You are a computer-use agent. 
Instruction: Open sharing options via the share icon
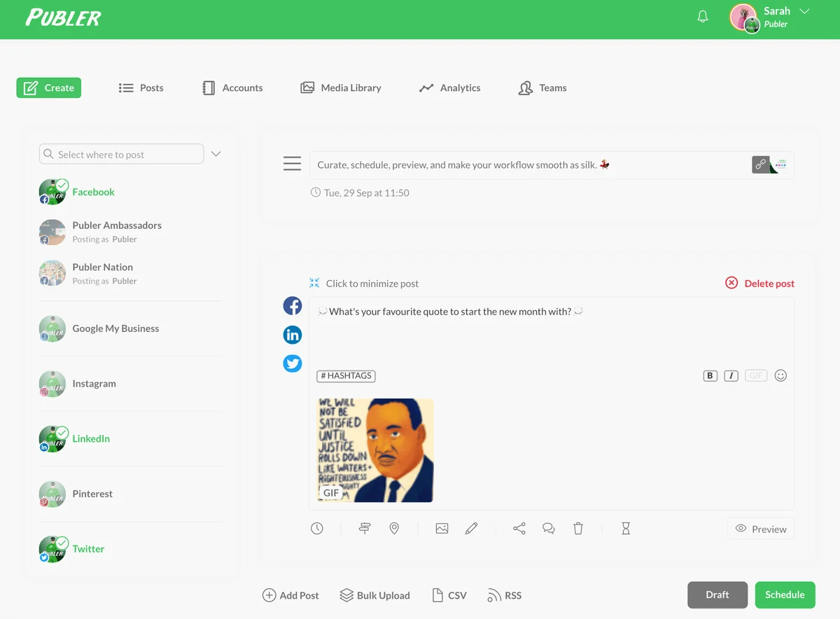[x=519, y=528]
